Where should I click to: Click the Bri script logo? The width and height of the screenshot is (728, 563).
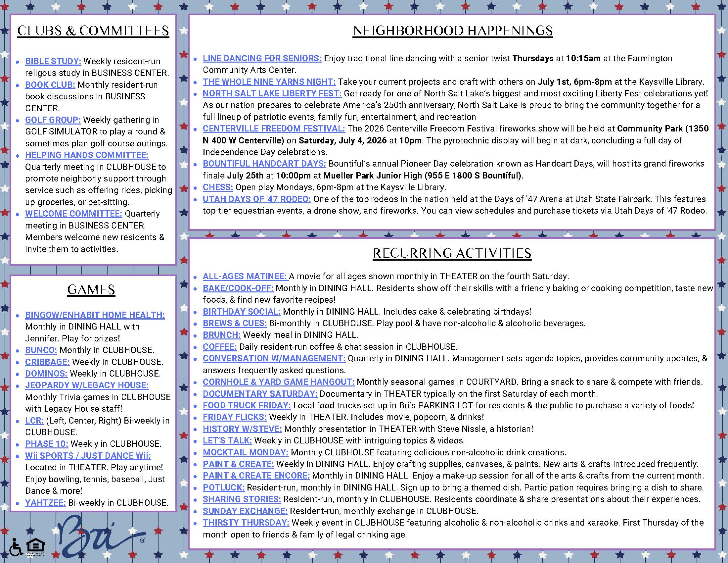pos(101,537)
